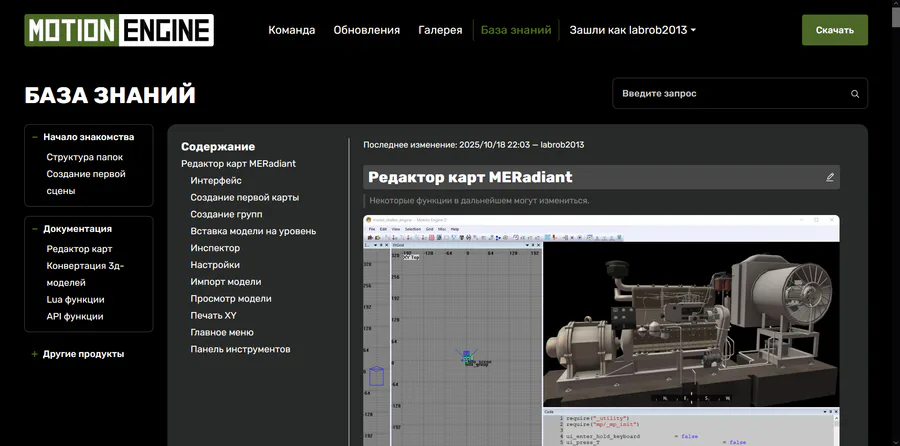Jump to Главное меню section
The image size is (900, 446).
pos(222,332)
